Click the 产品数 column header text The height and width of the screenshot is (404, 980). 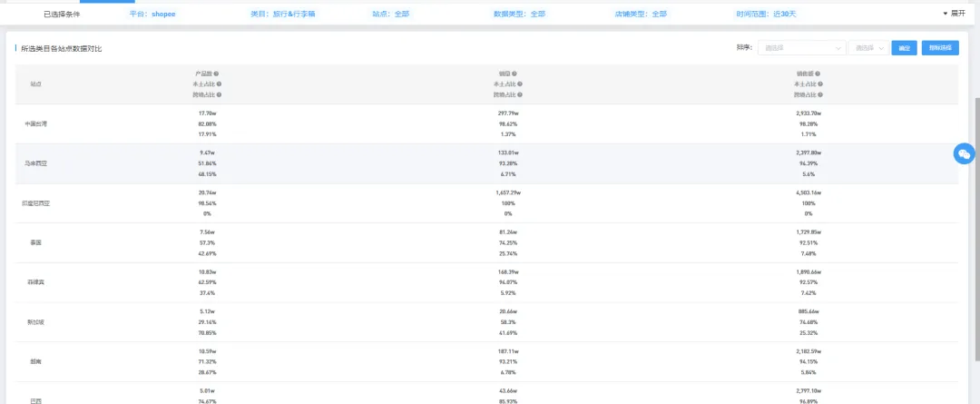pos(203,74)
